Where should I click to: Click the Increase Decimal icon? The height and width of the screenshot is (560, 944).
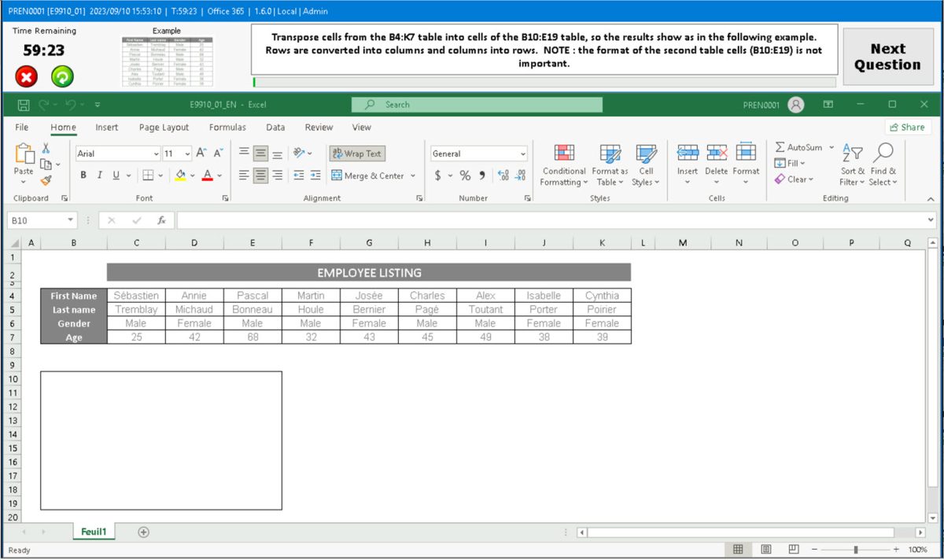[503, 177]
